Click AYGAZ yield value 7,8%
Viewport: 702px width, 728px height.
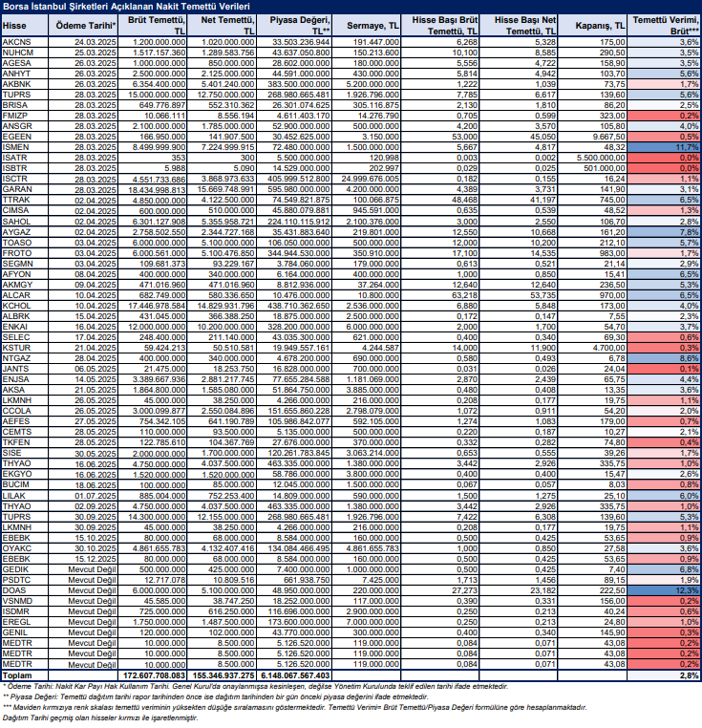pyautogui.click(x=664, y=232)
